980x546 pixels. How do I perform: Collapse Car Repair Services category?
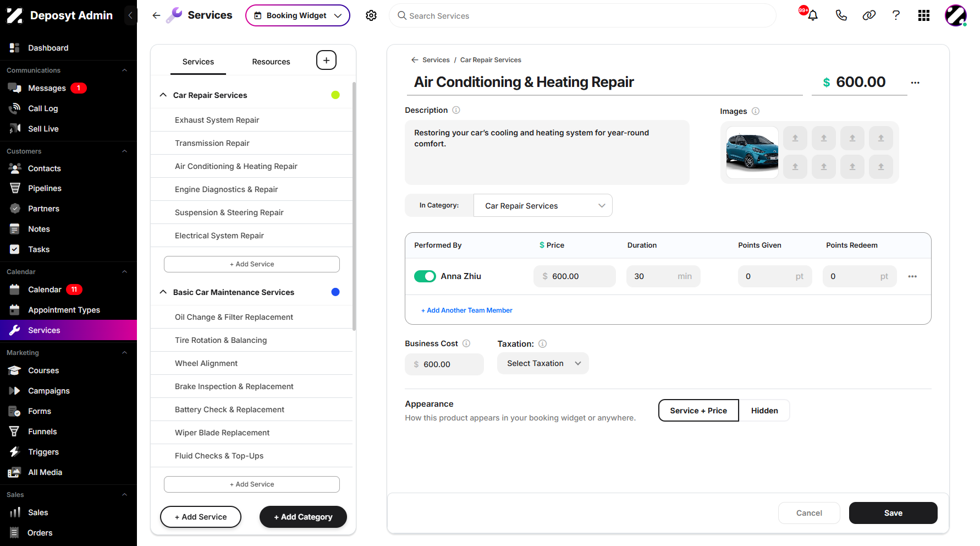pyautogui.click(x=163, y=95)
